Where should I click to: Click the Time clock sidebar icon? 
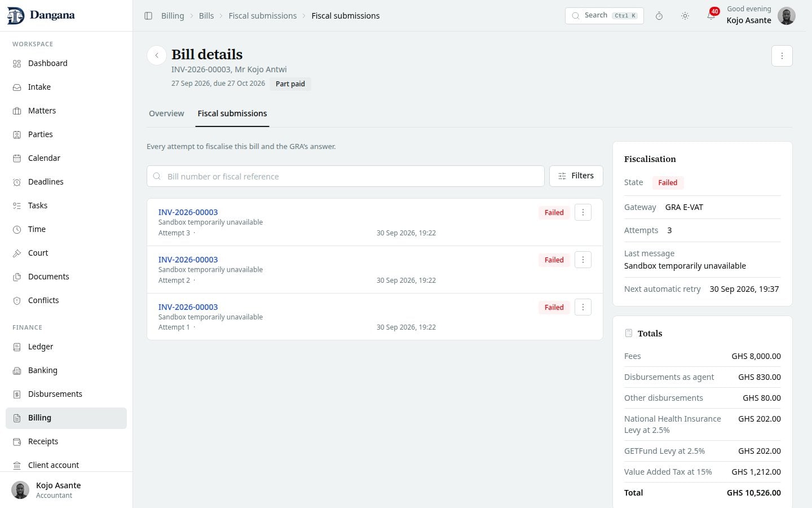point(17,229)
